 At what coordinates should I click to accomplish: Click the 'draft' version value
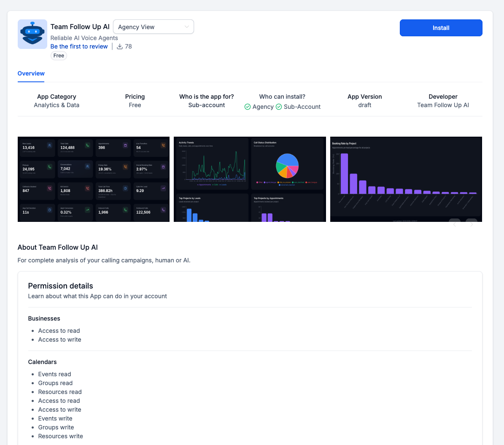coord(365,105)
